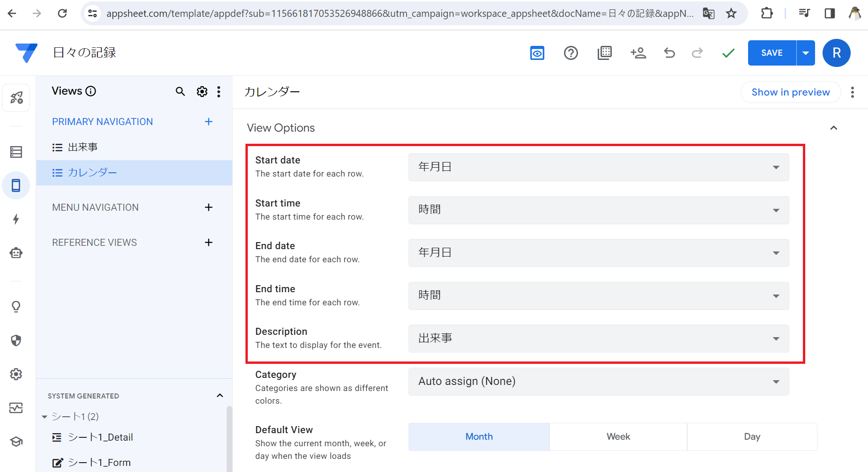Click the green checkmark status icon
The height and width of the screenshot is (472, 868).
click(728, 53)
